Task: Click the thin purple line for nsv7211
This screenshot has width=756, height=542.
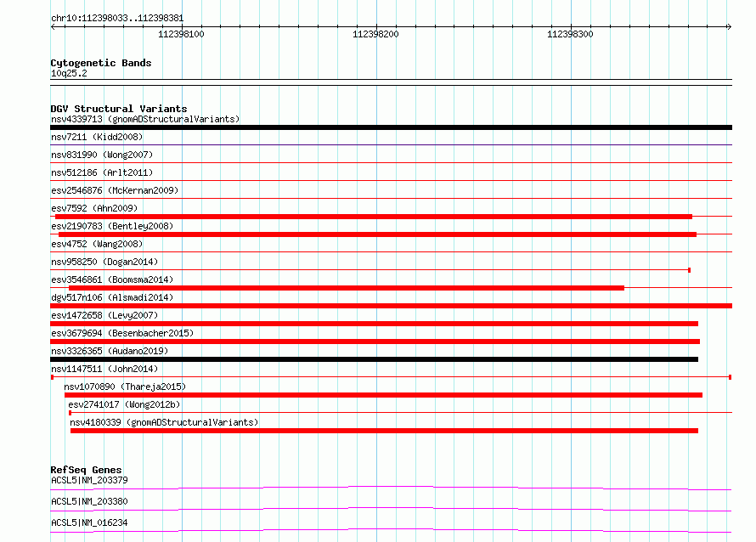Action: 391,144
